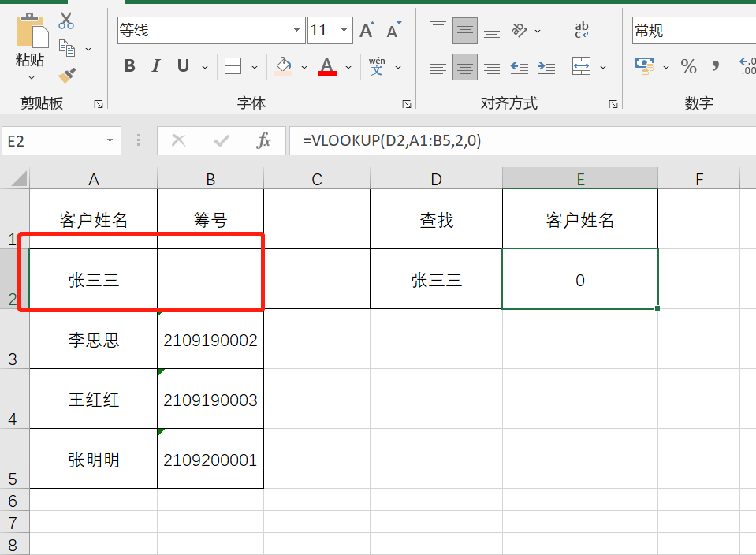This screenshot has width=756, height=555.
Task: Decrease font size with small A
Action: pos(394,31)
